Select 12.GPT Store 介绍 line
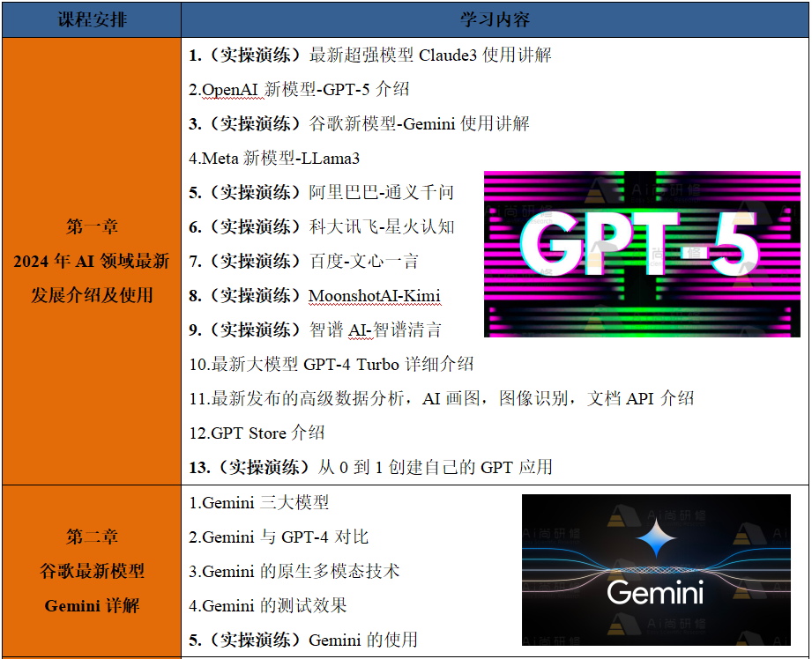812x659 pixels. (x=257, y=433)
